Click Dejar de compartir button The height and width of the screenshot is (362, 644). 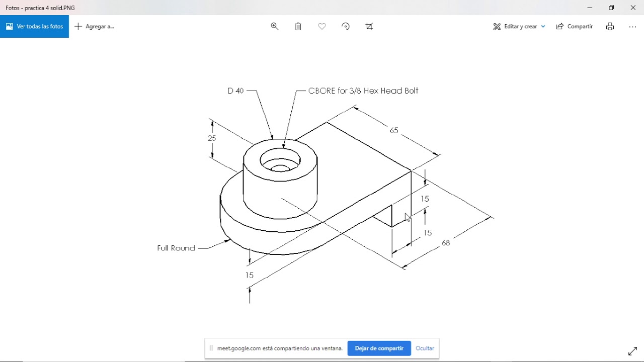(x=379, y=348)
